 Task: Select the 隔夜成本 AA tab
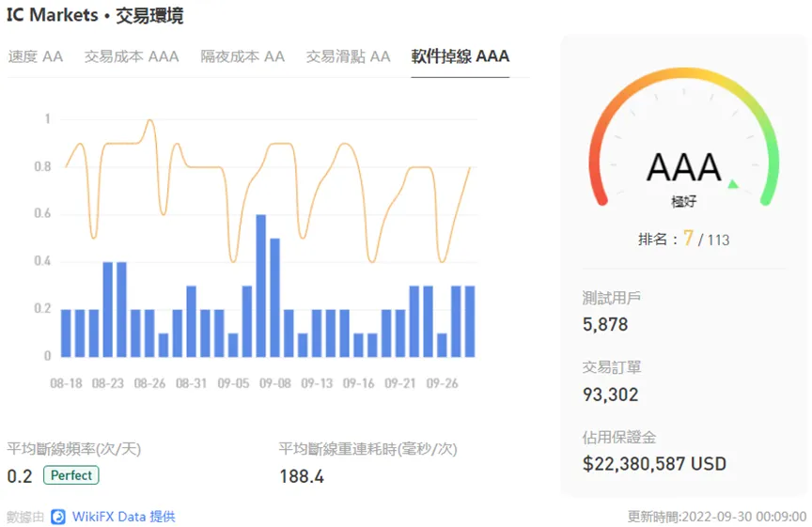pyautogui.click(x=242, y=56)
